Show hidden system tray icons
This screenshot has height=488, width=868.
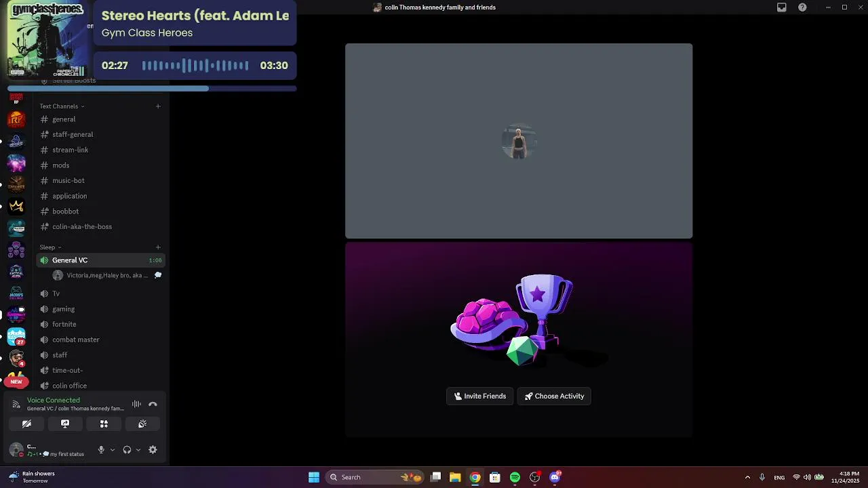[747, 477]
